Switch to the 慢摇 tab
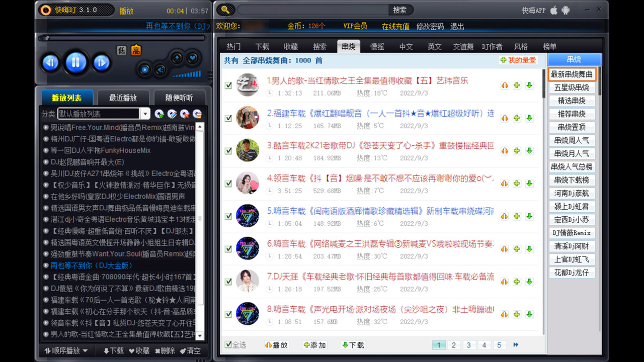 tap(377, 46)
